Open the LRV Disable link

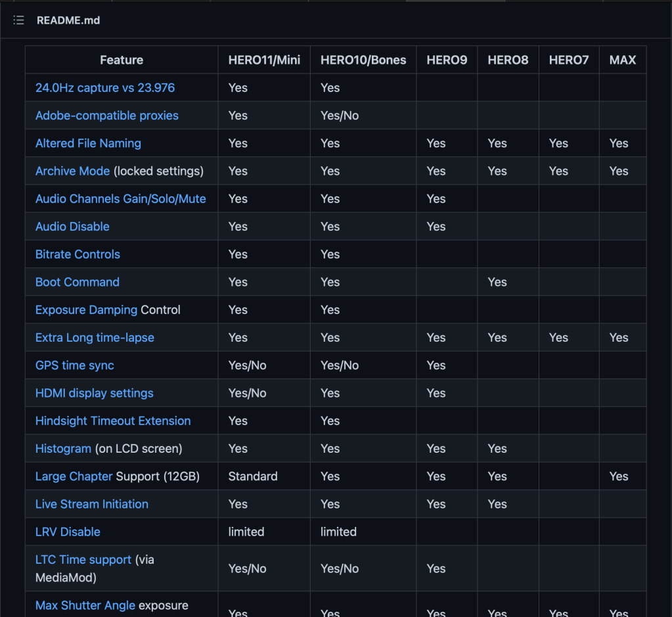click(68, 532)
